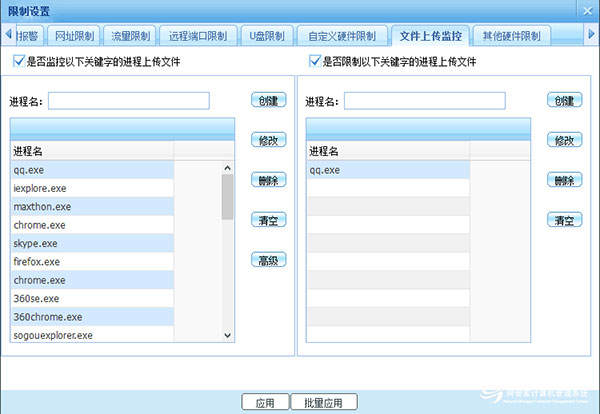Select iexplore.exe in the process list
The width and height of the screenshot is (600, 414).
(x=92, y=188)
